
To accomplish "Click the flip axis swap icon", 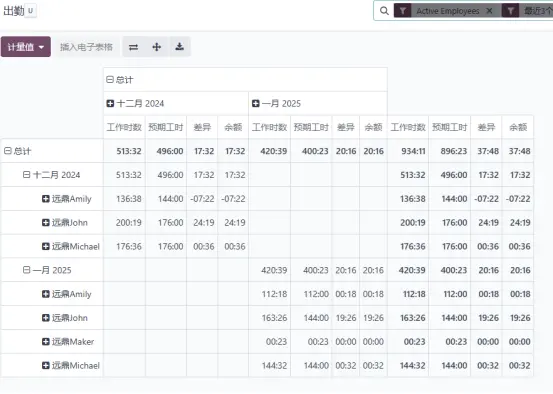I will 133,47.
